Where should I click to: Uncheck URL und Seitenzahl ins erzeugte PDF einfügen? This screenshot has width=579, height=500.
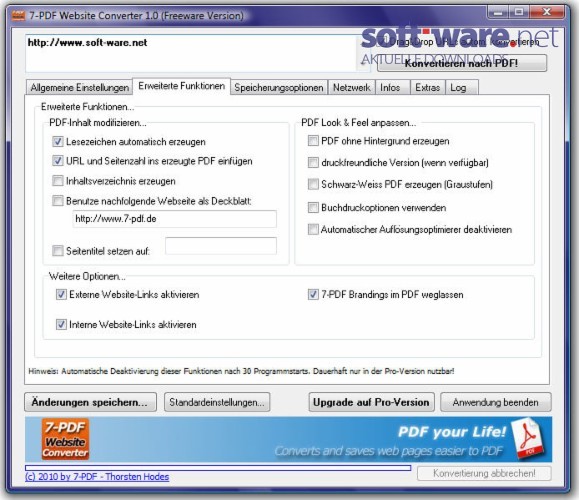click(x=58, y=161)
